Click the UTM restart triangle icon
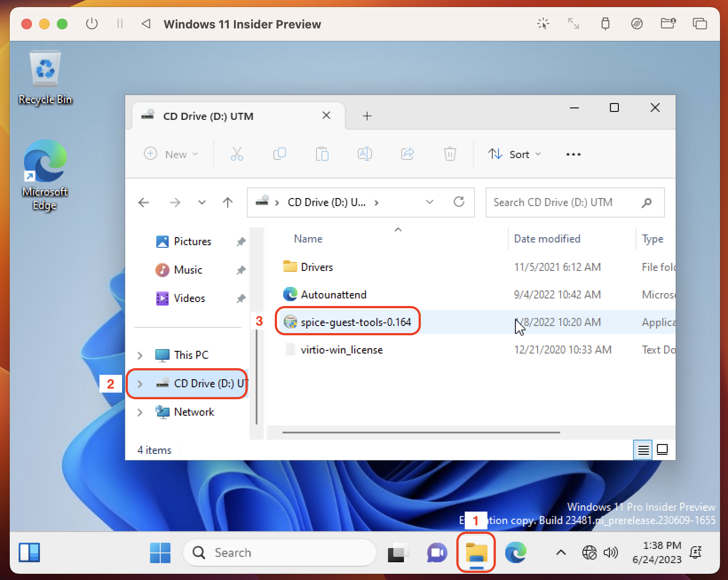 tap(146, 24)
